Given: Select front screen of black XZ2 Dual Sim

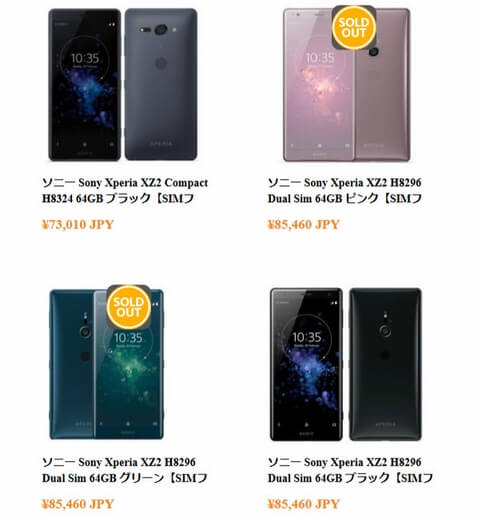Looking at the screenshot, I should coord(306,364).
